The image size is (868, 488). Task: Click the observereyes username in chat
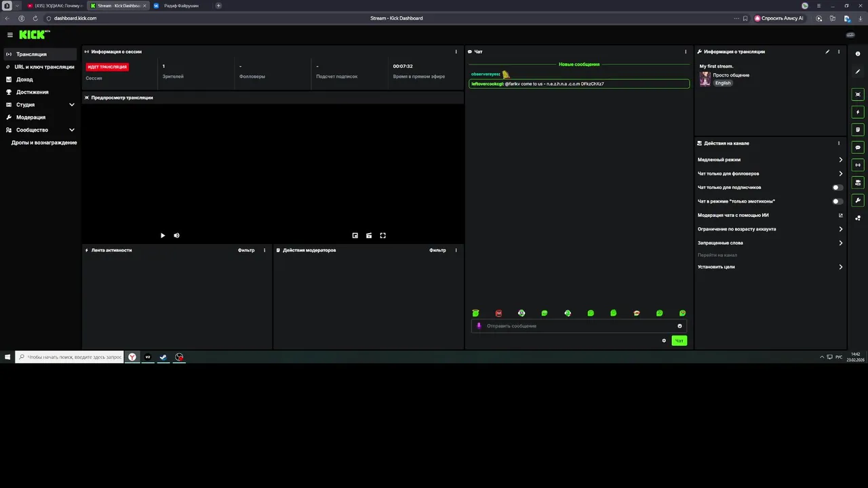coord(486,74)
